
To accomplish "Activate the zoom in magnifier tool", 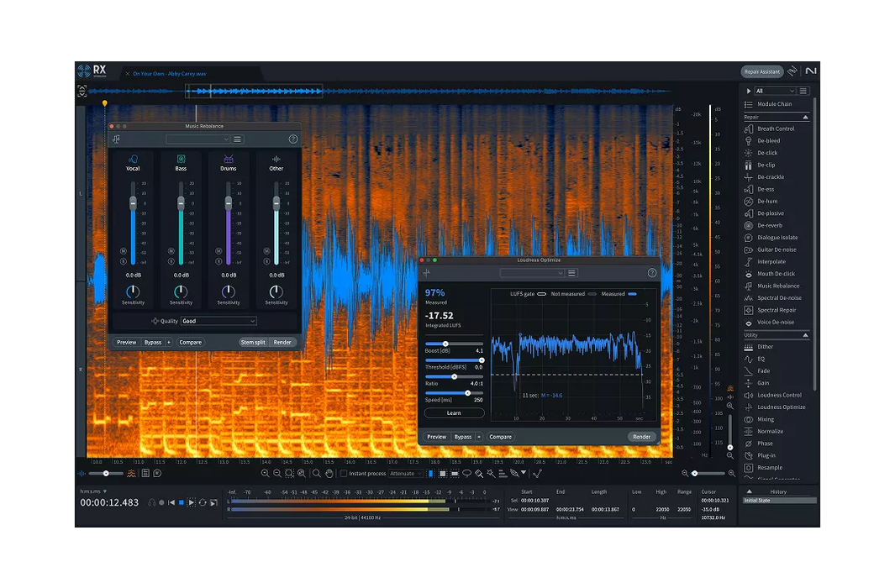I will pyautogui.click(x=265, y=473).
